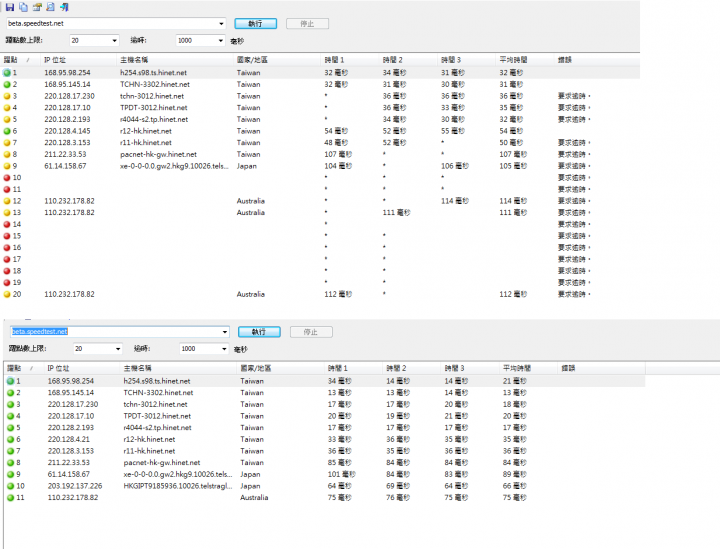Image resolution: width=720 pixels, height=549 pixels.
Task: Open the 躍點數上限 dropdown in upper panel
Action: point(114,40)
